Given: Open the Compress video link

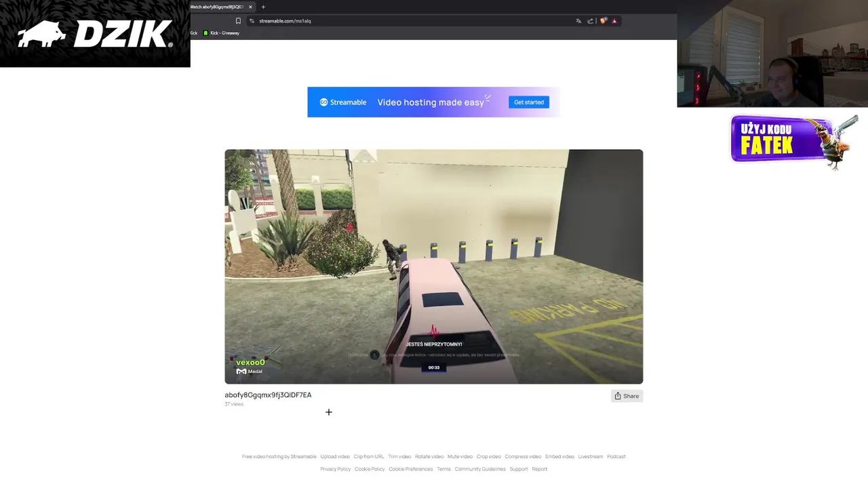Looking at the screenshot, I should coord(523,457).
